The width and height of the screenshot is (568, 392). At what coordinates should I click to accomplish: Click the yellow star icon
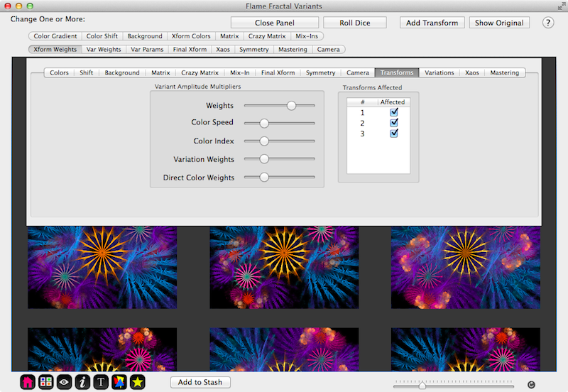click(138, 382)
